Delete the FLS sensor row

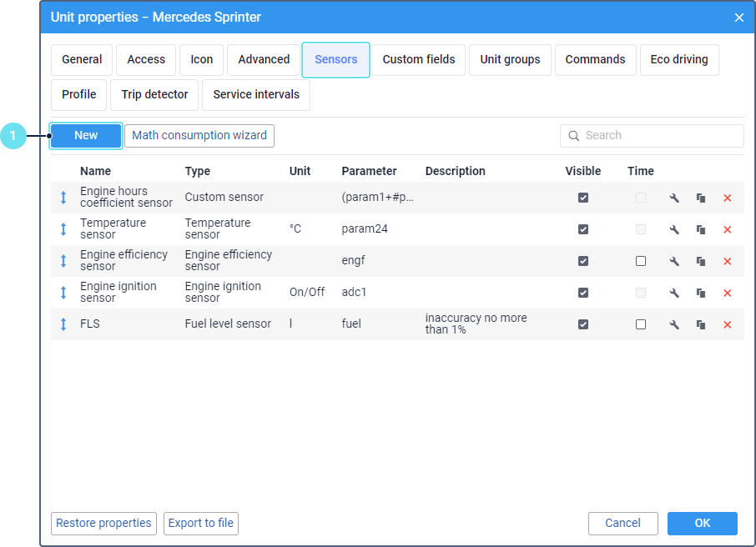[727, 324]
